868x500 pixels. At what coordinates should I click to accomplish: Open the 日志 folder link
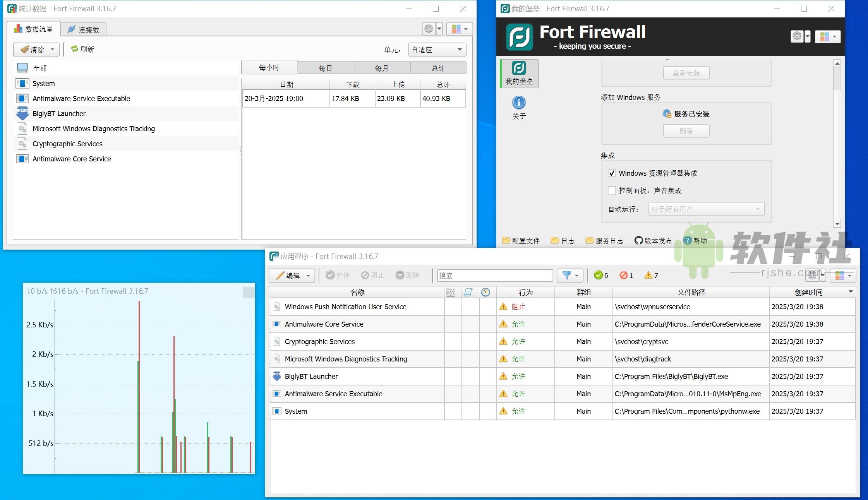coord(563,241)
